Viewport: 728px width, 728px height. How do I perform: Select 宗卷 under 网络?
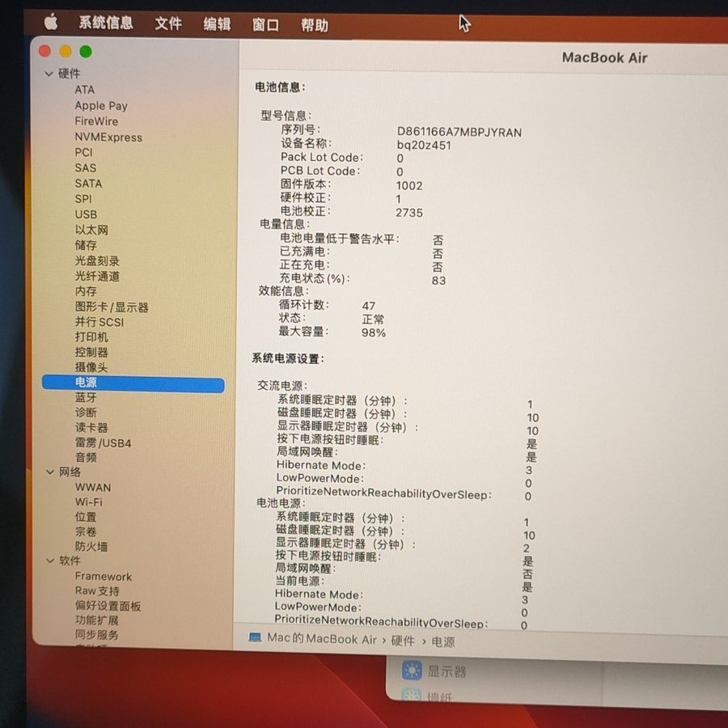click(86, 531)
